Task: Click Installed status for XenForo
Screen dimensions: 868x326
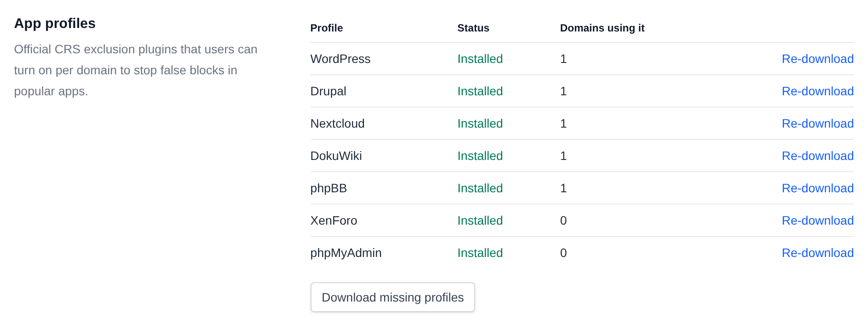Action: pos(480,221)
